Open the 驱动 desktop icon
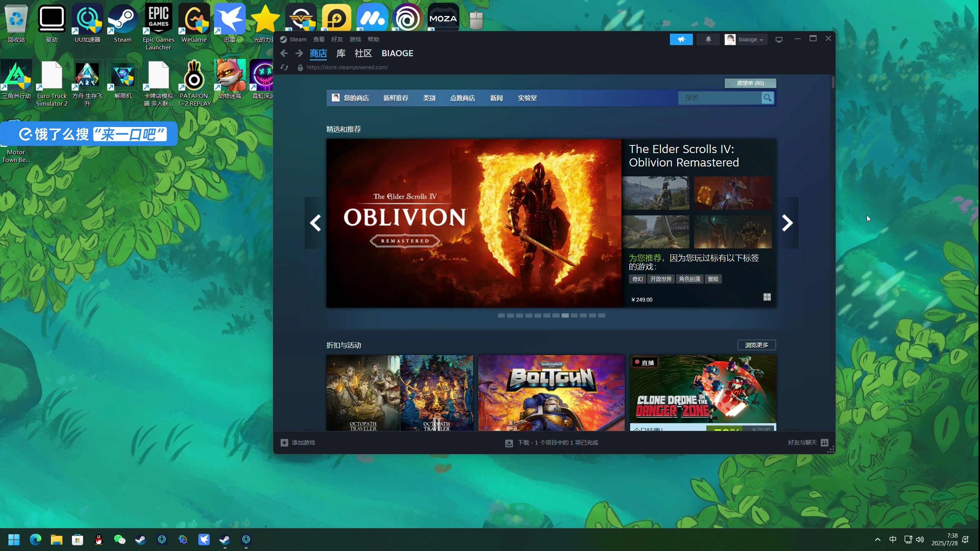980x551 pixels. tap(52, 23)
